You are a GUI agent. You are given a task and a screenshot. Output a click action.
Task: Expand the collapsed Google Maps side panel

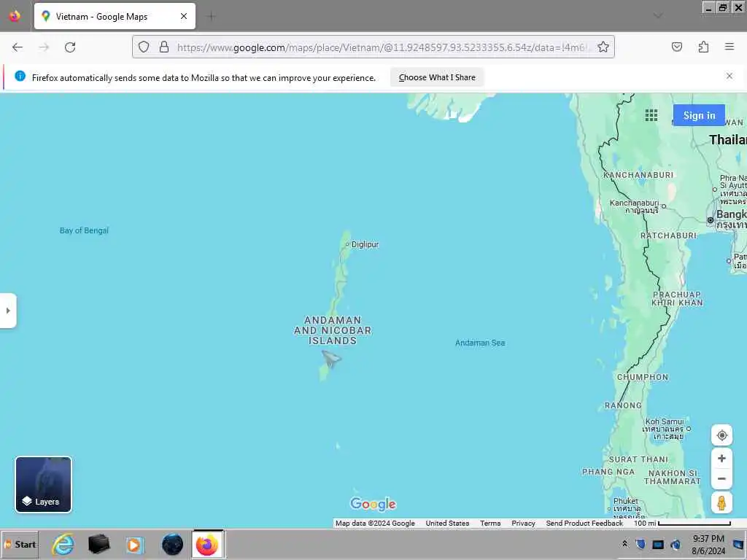click(x=8, y=311)
